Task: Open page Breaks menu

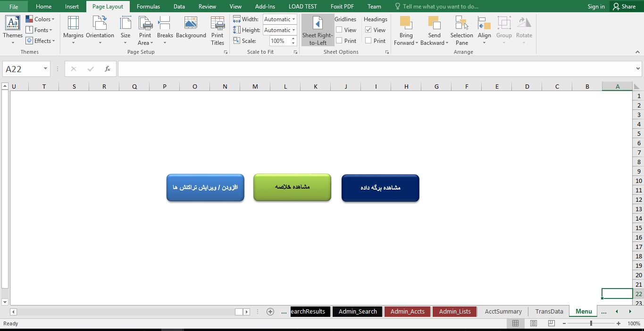Action: click(165, 30)
